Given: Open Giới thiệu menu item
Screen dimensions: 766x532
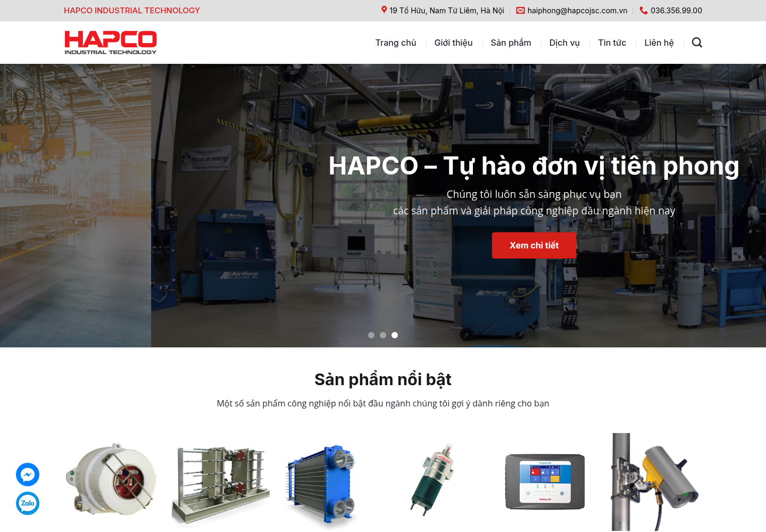Looking at the screenshot, I should (x=453, y=43).
